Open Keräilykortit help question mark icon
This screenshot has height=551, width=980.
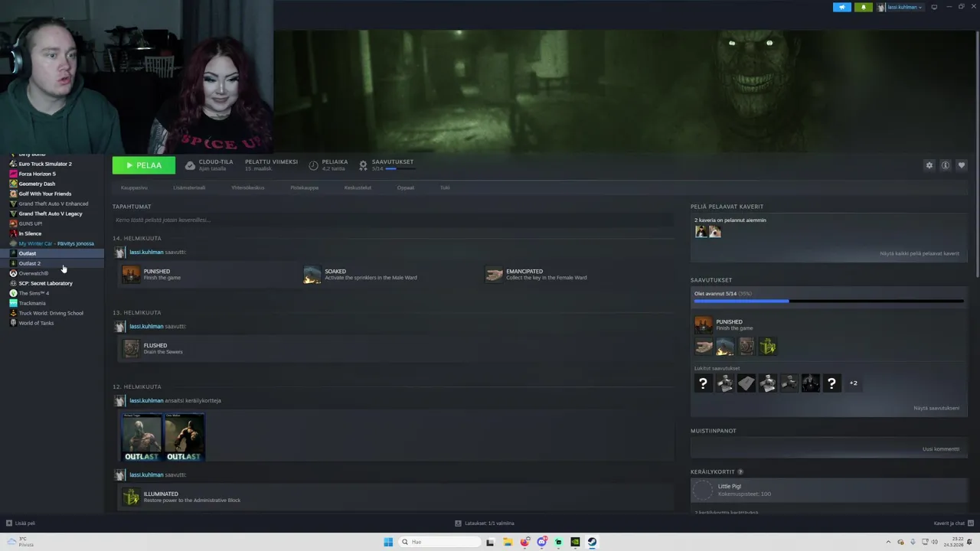coord(740,472)
